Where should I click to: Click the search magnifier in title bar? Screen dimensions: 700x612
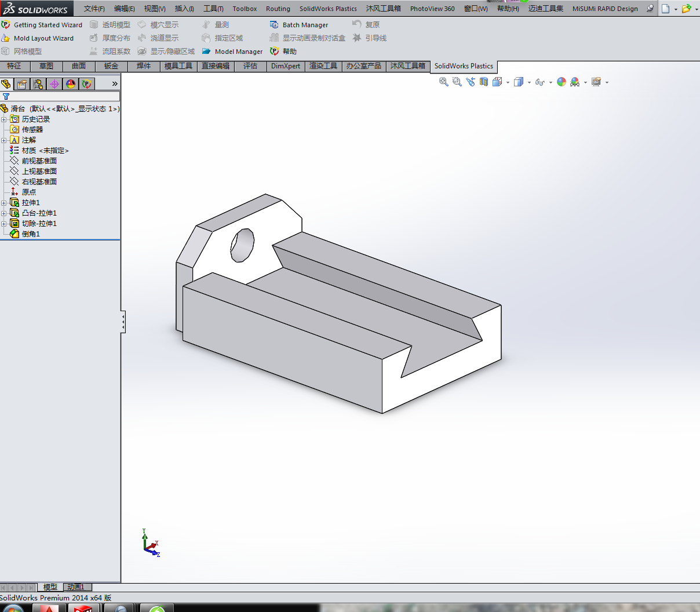(650, 8)
